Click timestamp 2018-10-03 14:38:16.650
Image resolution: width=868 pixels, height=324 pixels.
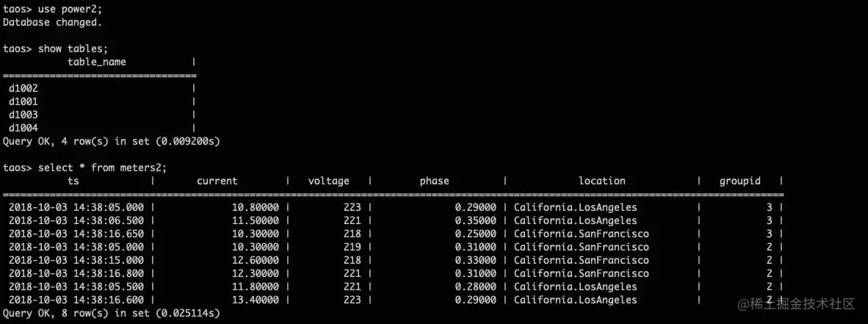click(76, 234)
